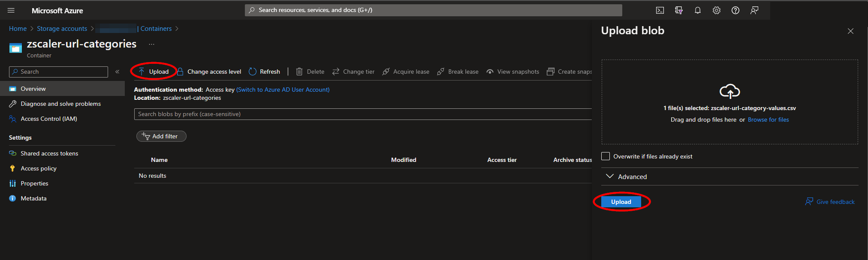Image resolution: width=868 pixels, height=260 pixels.
Task: Focus the global search resources box
Action: pyautogui.click(x=433, y=10)
